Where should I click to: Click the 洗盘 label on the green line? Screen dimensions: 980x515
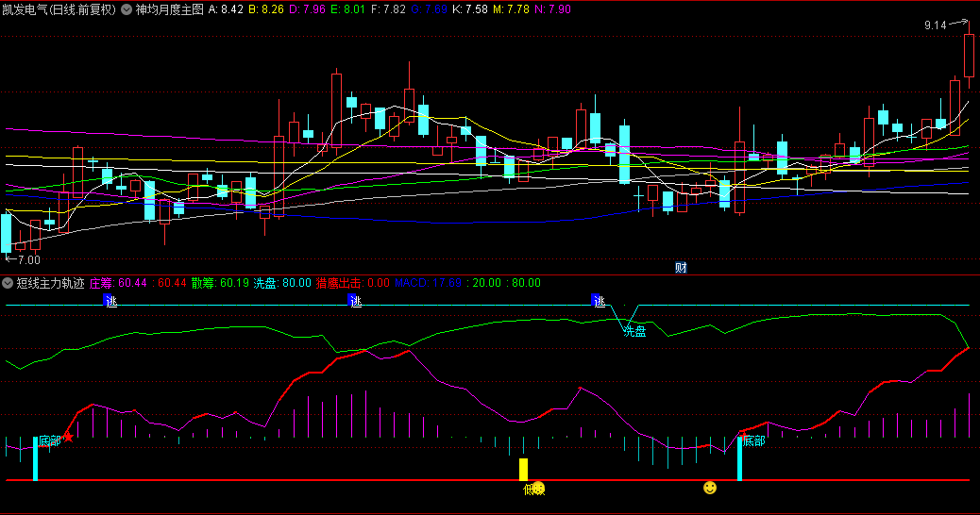tap(634, 331)
